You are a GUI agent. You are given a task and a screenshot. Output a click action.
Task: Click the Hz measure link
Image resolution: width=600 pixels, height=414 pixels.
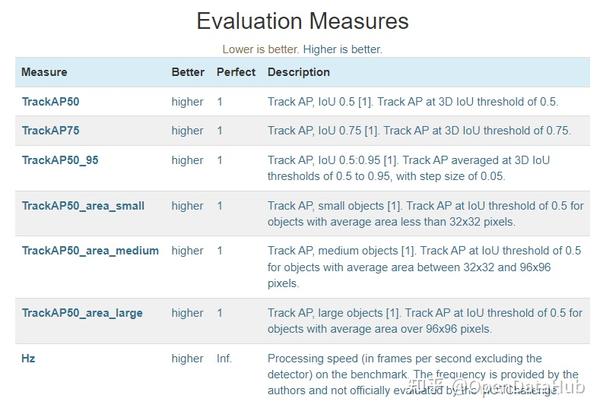pos(28,358)
